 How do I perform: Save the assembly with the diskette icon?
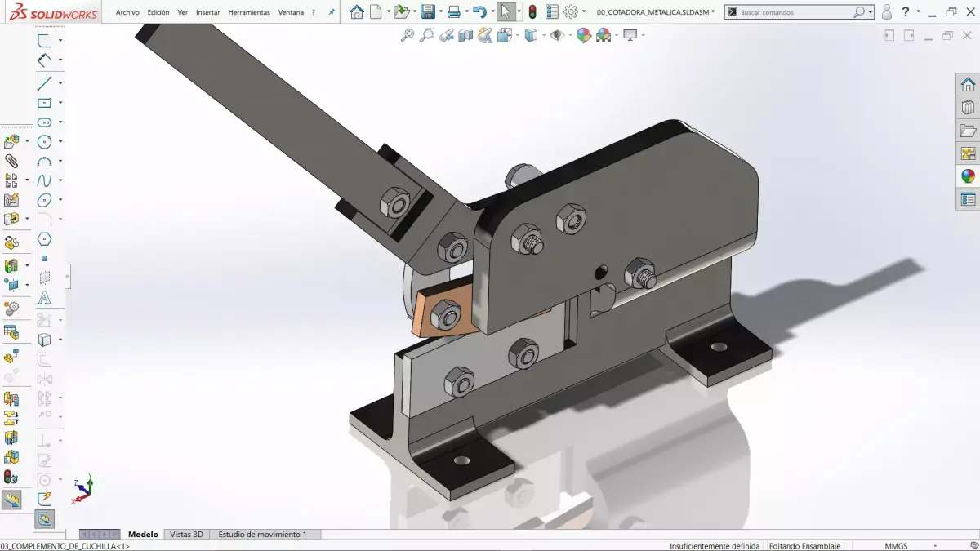coord(427,12)
